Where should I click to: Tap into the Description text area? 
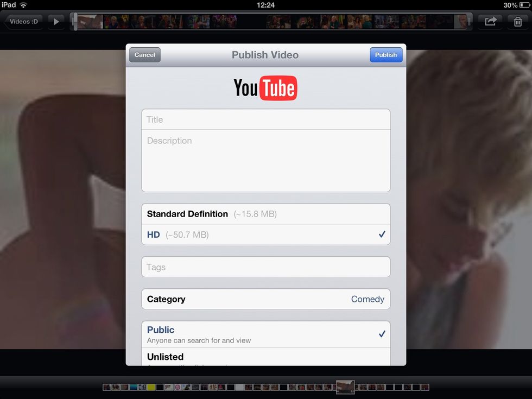(x=265, y=161)
